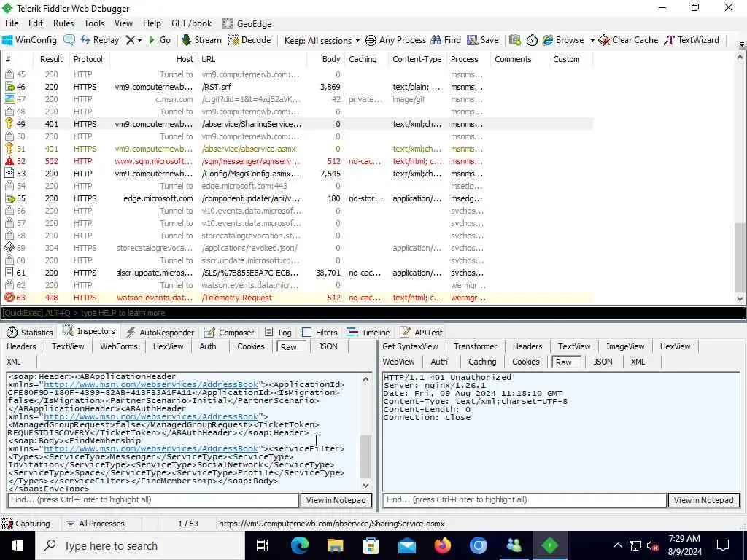The height and width of the screenshot is (560, 747).
Task: Open request WebForms inspector tab
Action: click(119, 346)
